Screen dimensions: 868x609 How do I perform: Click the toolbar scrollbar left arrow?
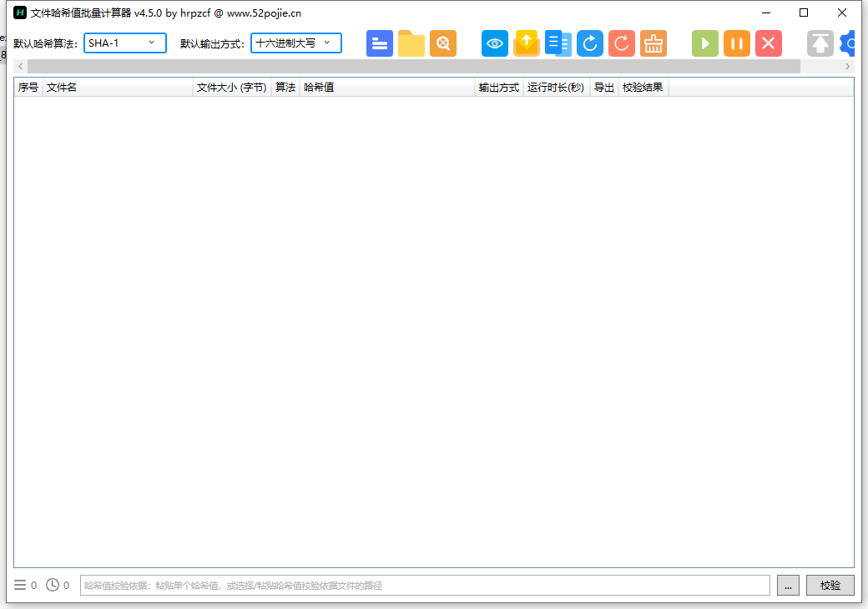point(21,67)
